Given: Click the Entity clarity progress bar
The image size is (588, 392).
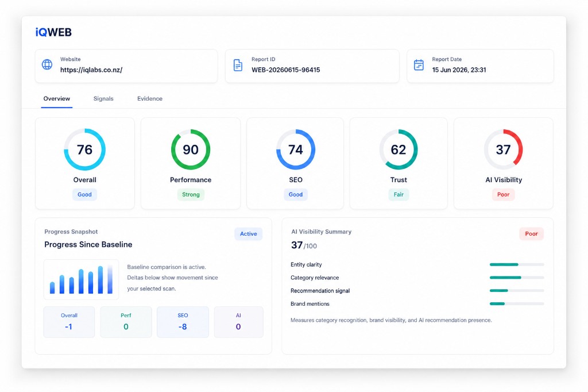Looking at the screenshot, I should point(516,265).
